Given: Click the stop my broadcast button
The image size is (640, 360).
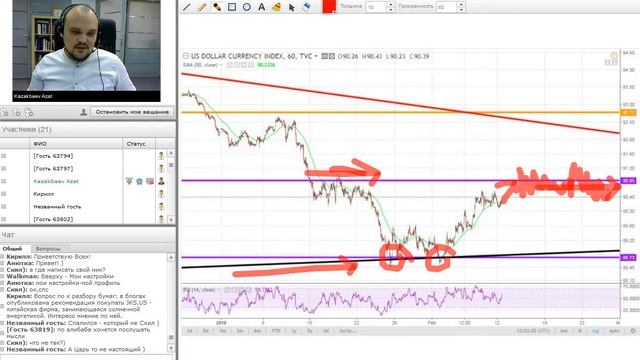Looking at the screenshot, I should pyautogui.click(x=132, y=112).
